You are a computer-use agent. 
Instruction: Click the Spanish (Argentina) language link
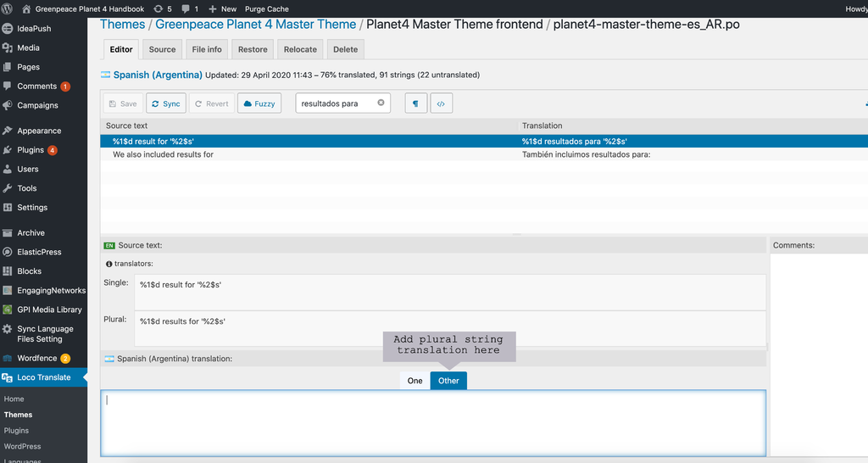158,75
